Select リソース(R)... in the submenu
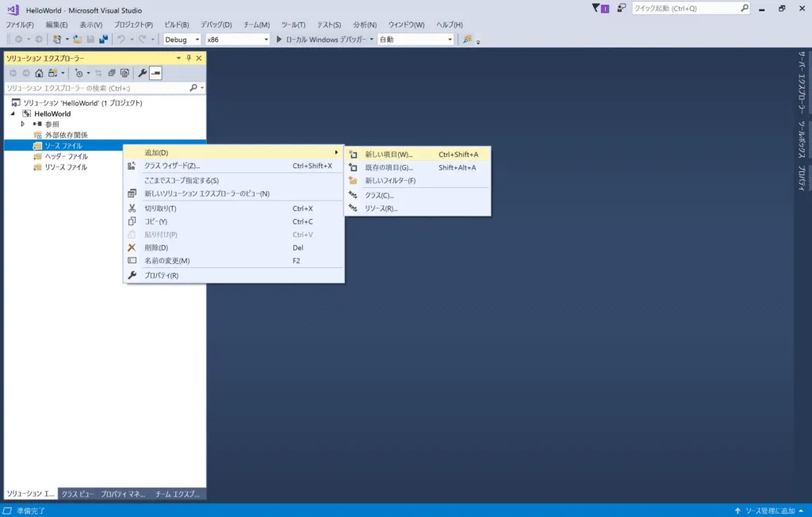The width and height of the screenshot is (812, 517). click(x=417, y=209)
